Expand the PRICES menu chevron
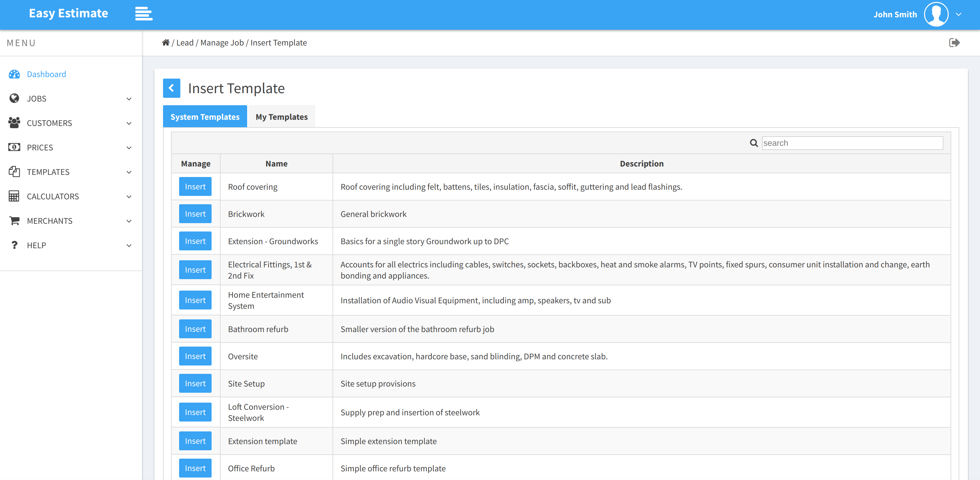 (129, 148)
